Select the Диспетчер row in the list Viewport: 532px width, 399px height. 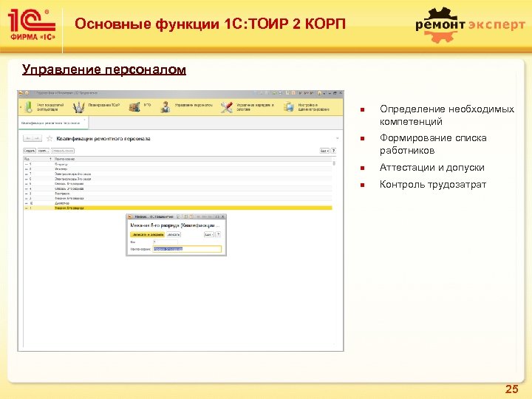point(178,203)
